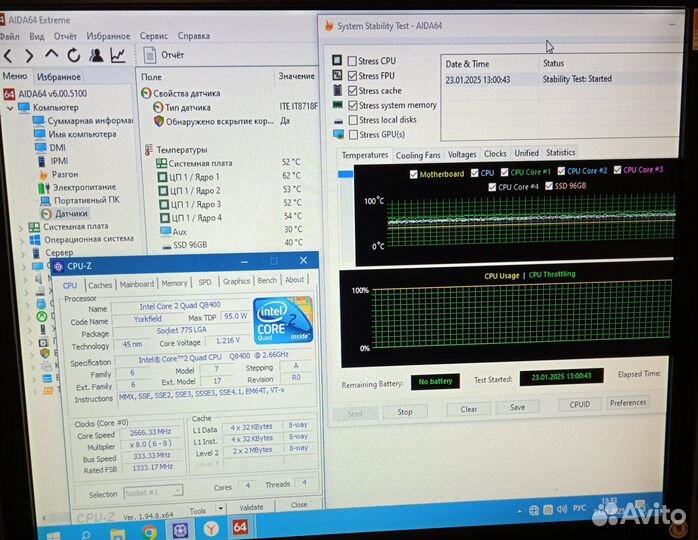Uncheck Stress cache checkbox

pos(353,91)
